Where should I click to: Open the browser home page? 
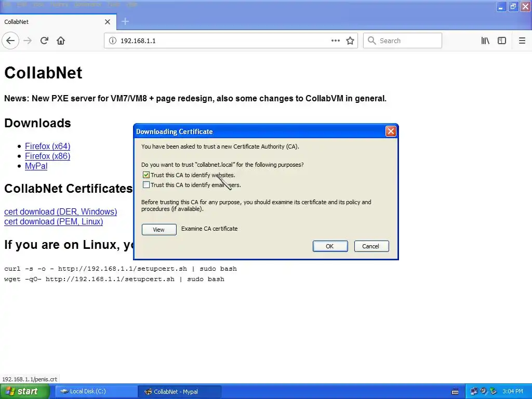point(61,41)
